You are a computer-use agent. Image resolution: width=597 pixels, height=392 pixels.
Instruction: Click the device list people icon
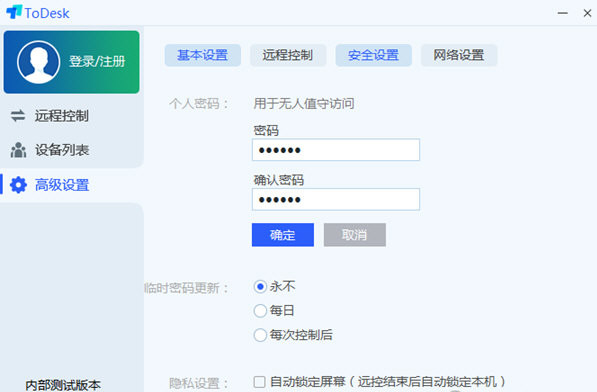[18, 150]
